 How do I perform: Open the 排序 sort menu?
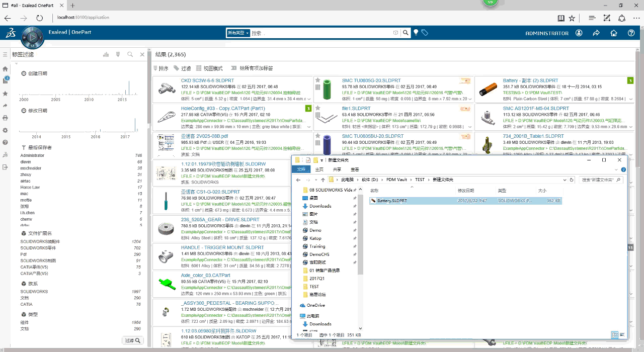(161, 68)
